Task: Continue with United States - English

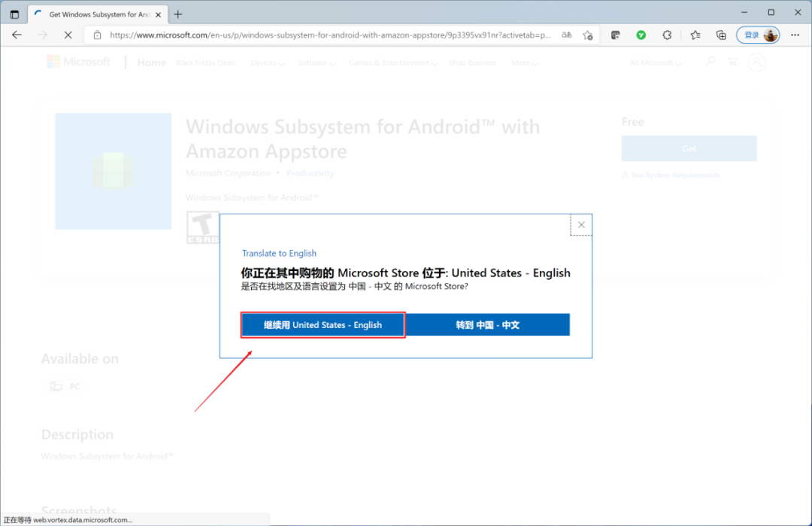Action: coord(323,325)
